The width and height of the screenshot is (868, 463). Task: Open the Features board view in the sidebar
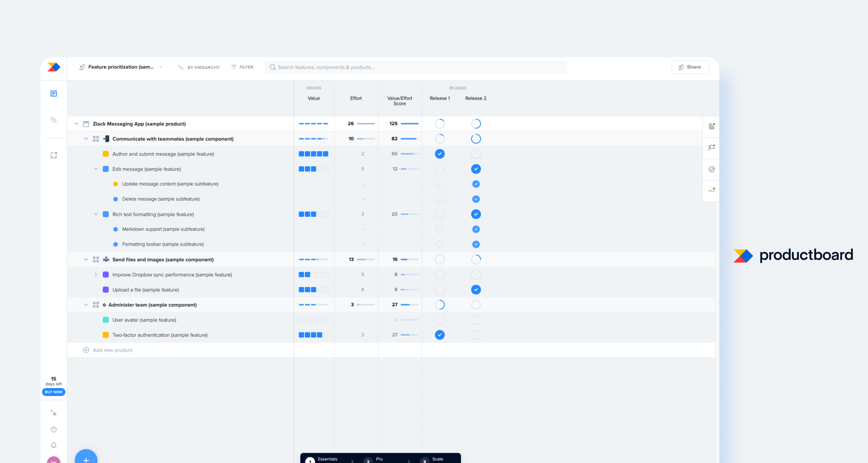(x=54, y=93)
